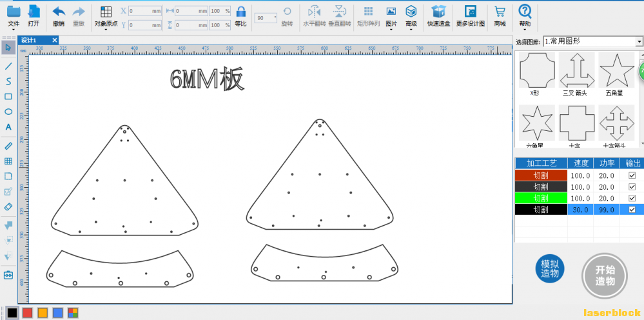Pick the blue color swatch at bottom
The height and width of the screenshot is (320, 644).
point(58,313)
